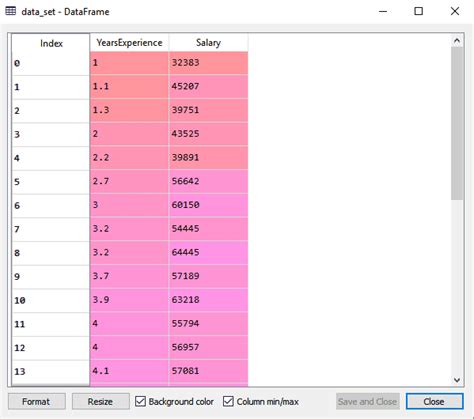Select row index 10
The image size is (474, 419).
[x=51, y=301]
